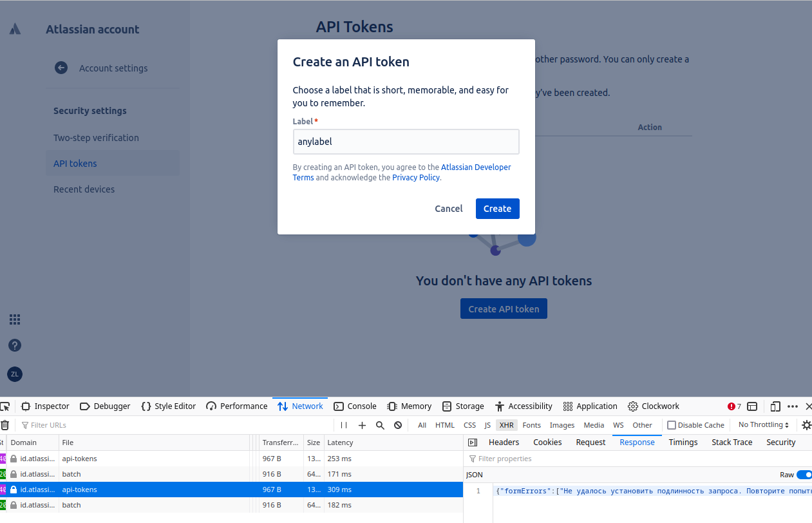Open the Style Editor panel
The image size is (812, 523).
tap(168, 406)
